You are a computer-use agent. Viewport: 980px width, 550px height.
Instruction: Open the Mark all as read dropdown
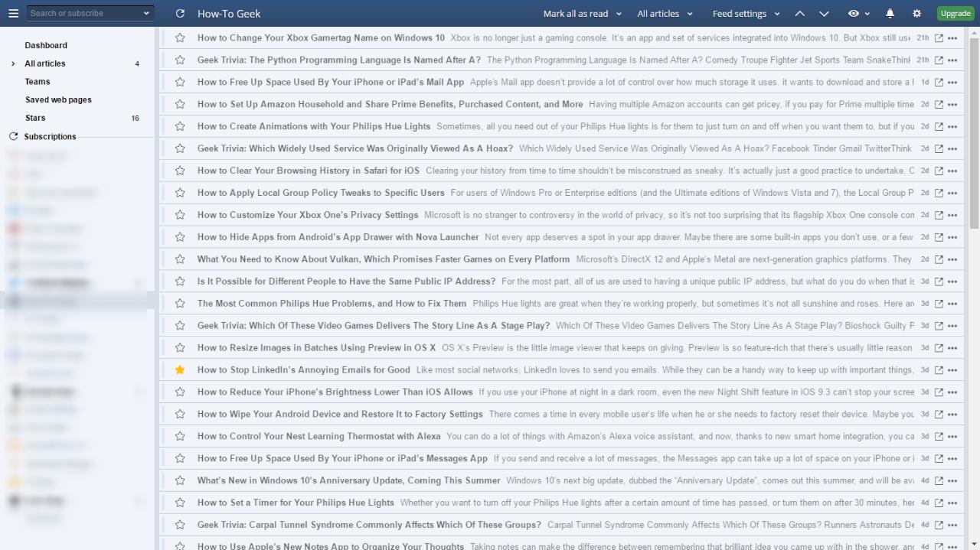coord(581,14)
